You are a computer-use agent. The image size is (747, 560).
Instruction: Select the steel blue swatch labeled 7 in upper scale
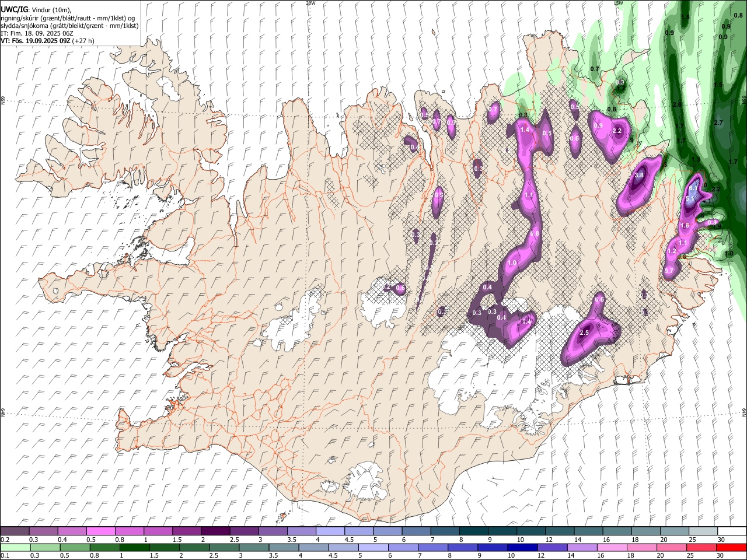pos(445,531)
